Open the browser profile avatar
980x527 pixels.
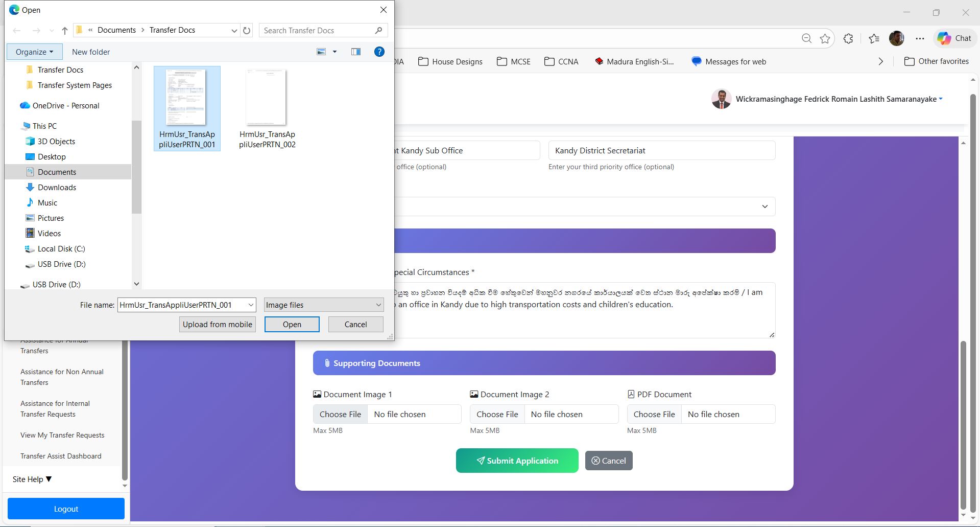click(896, 38)
